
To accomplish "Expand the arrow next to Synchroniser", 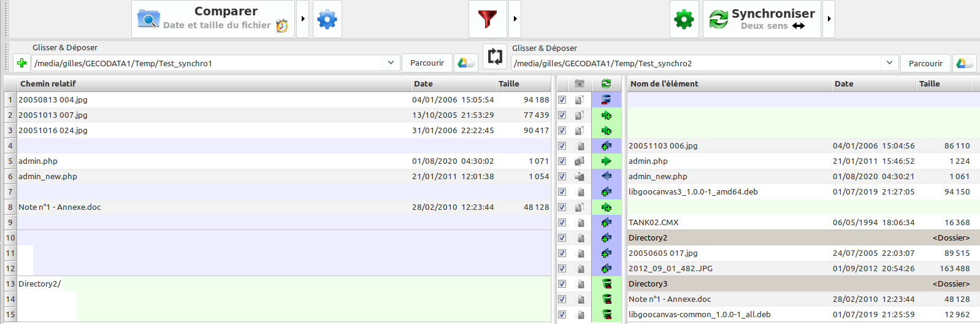I will pyautogui.click(x=829, y=19).
